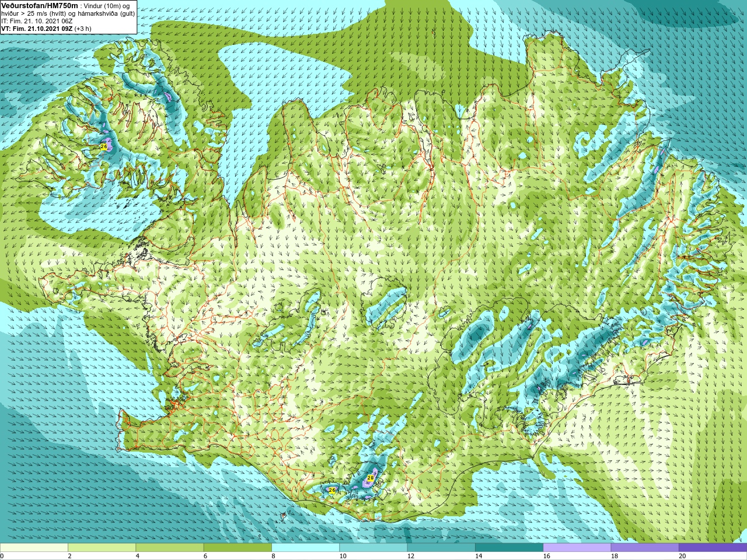747x560 pixels.
Task: Click the yellow 28 max gust marker
Action: tap(370, 478)
